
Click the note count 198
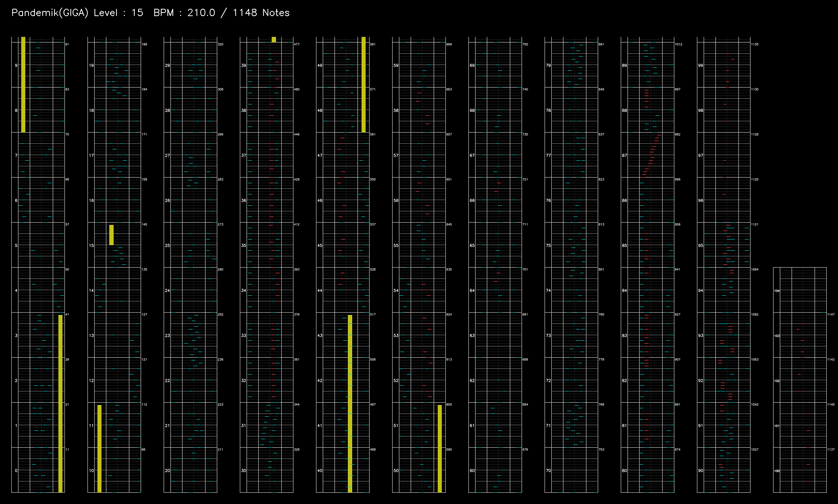pos(144,45)
